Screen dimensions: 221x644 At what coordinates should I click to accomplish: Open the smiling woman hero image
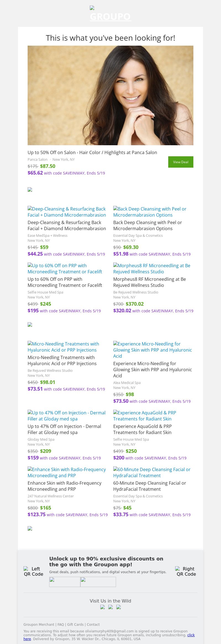click(x=110, y=95)
